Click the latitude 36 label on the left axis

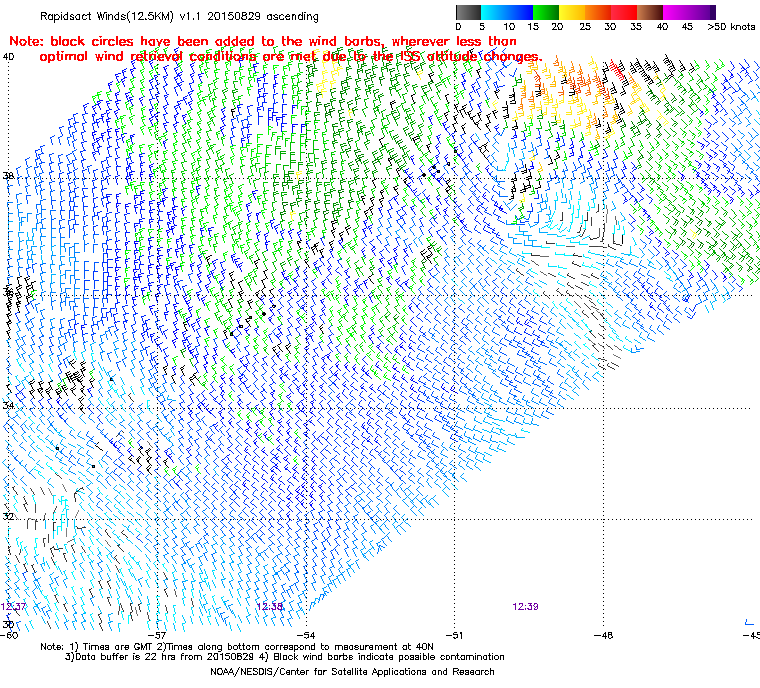pyautogui.click(x=8, y=292)
